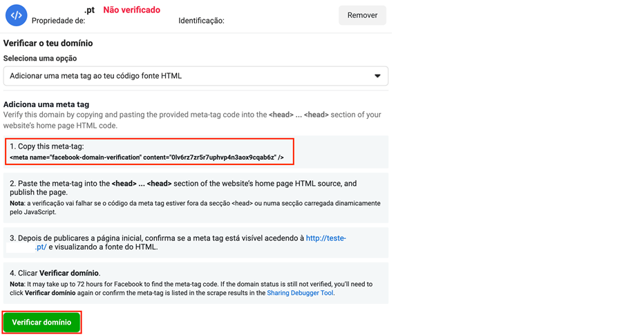
Task: Click the '1. Copy this meta-tag:' step text
Action: tap(47, 146)
